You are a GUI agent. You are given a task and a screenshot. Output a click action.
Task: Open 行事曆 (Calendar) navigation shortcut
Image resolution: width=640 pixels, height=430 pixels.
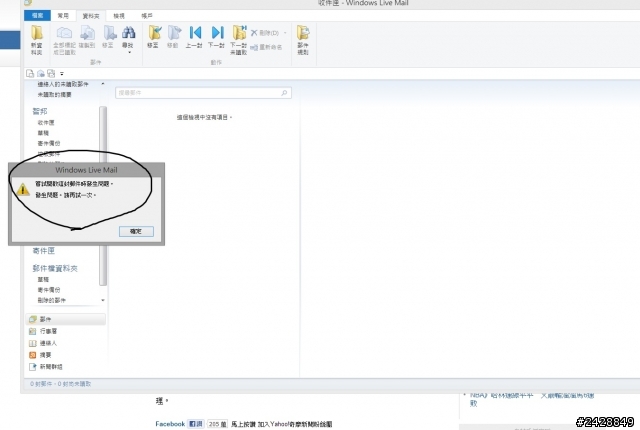click(x=48, y=331)
